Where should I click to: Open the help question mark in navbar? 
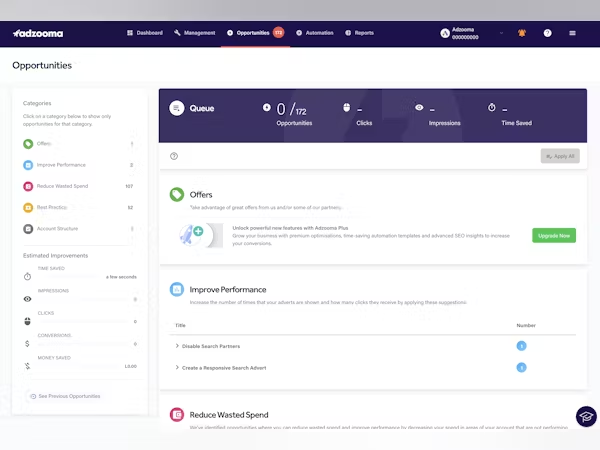point(548,33)
